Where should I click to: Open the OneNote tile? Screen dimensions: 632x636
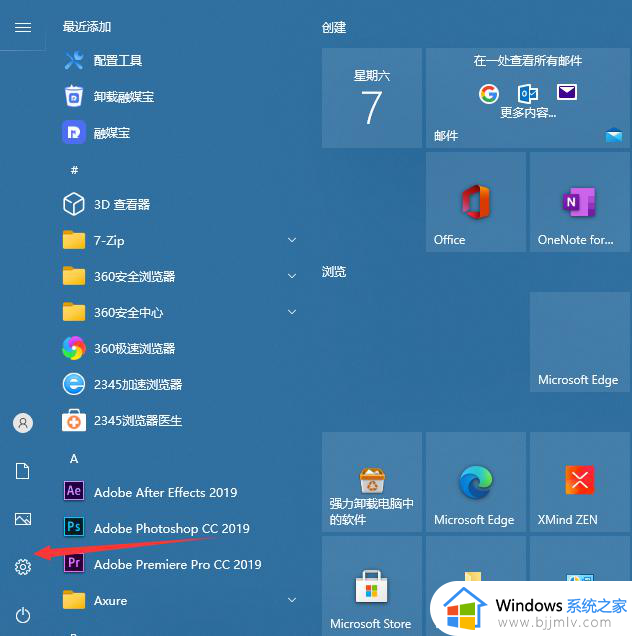pos(580,202)
